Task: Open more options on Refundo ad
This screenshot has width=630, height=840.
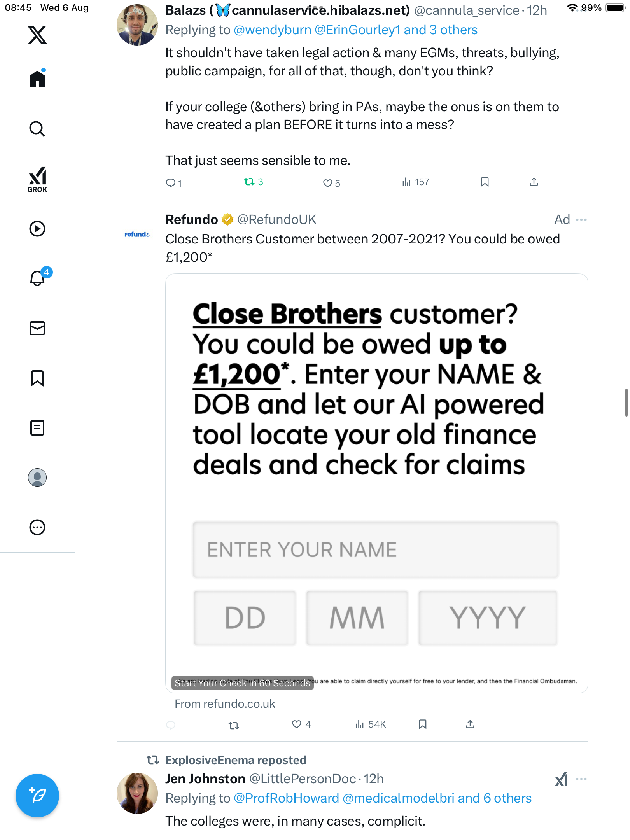Action: point(581,220)
